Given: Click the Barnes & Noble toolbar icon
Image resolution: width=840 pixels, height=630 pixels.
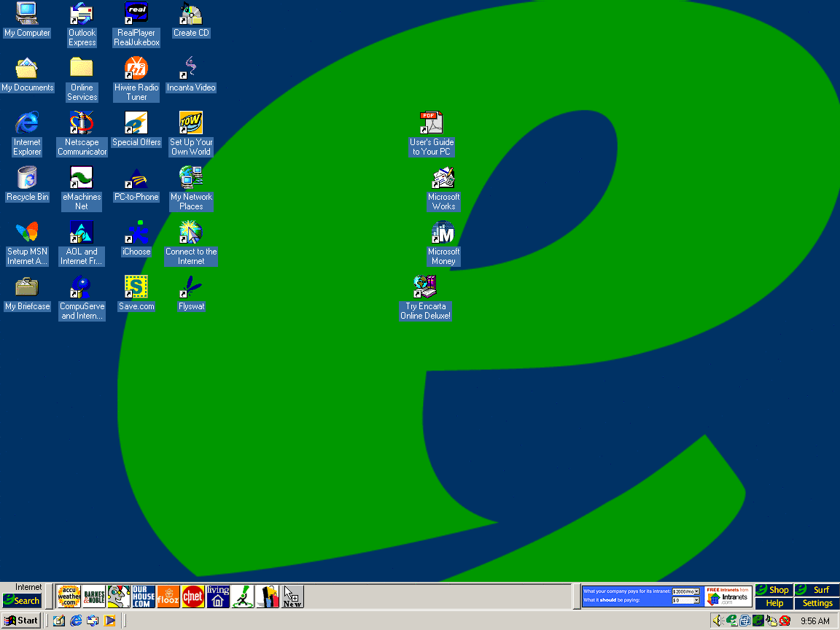Looking at the screenshot, I should 94,596.
